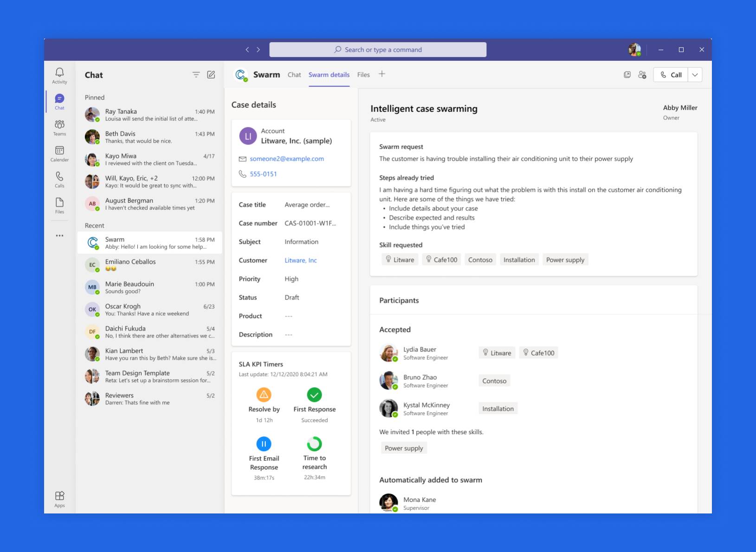The image size is (756, 552).
Task: Dial the 555-0151 phone link
Action: click(x=263, y=174)
